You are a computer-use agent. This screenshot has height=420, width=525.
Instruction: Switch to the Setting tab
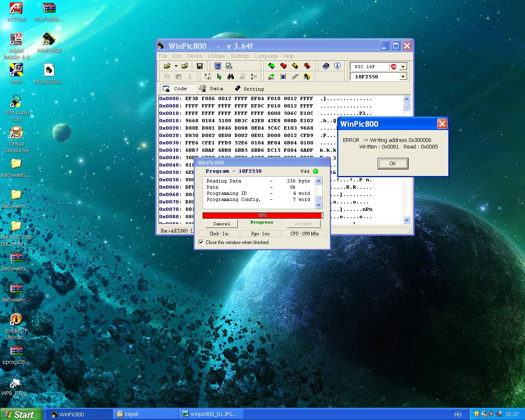250,89
